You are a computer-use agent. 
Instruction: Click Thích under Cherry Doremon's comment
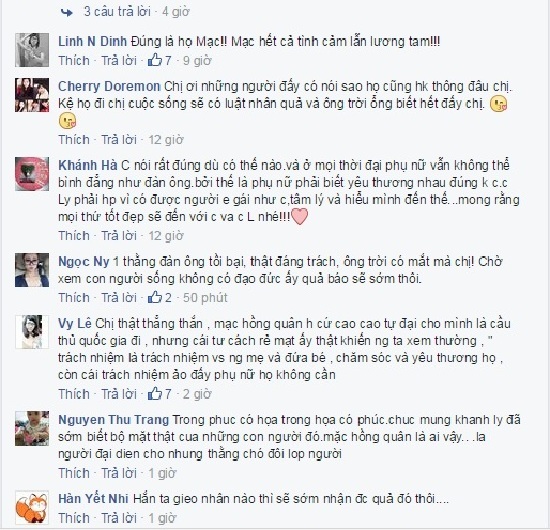pyautogui.click(x=74, y=140)
